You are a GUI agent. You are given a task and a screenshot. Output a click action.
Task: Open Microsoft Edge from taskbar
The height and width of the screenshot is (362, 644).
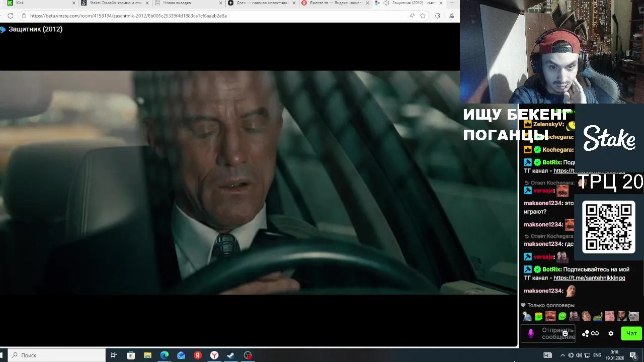pos(164,355)
